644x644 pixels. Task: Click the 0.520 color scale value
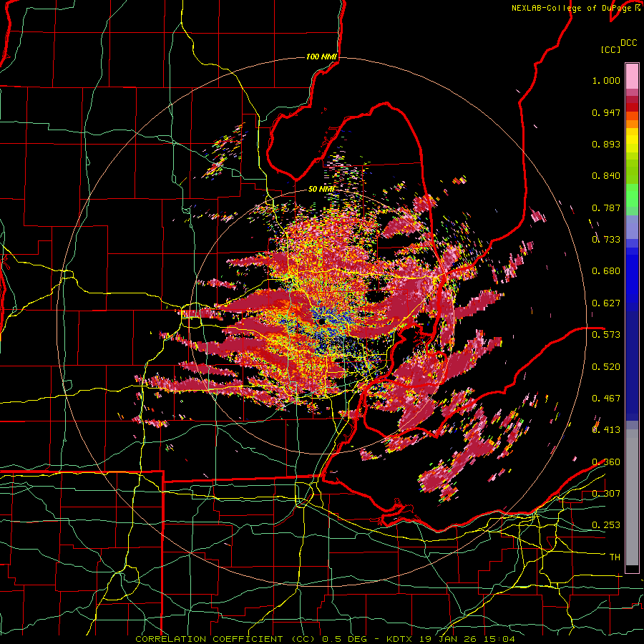click(606, 367)
